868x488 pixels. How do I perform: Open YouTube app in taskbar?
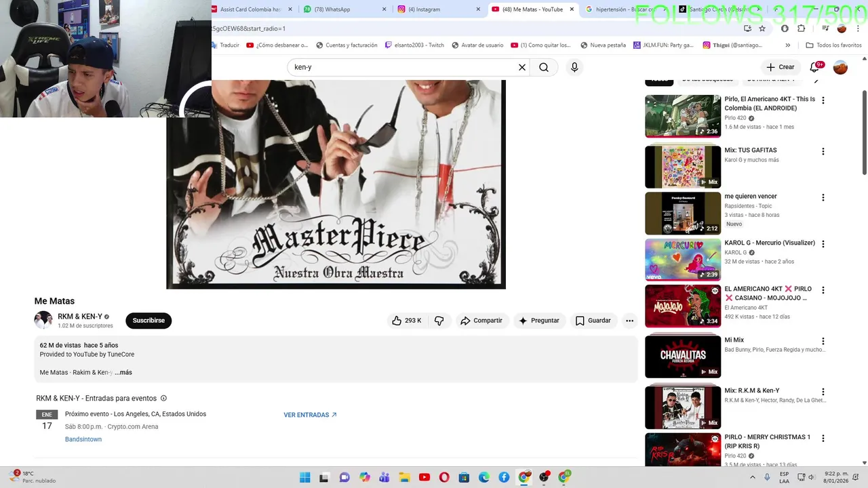[x=425, y=477]
